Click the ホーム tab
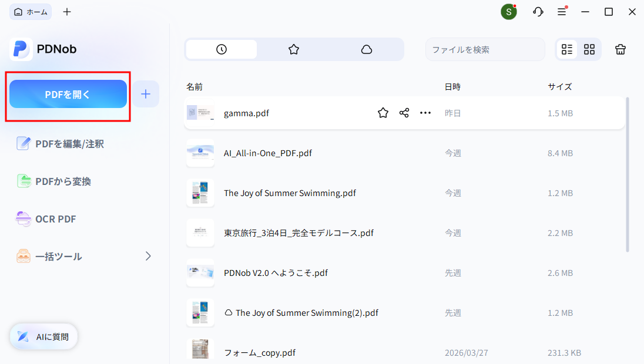 pyautogui.click(x=31, y=12)
